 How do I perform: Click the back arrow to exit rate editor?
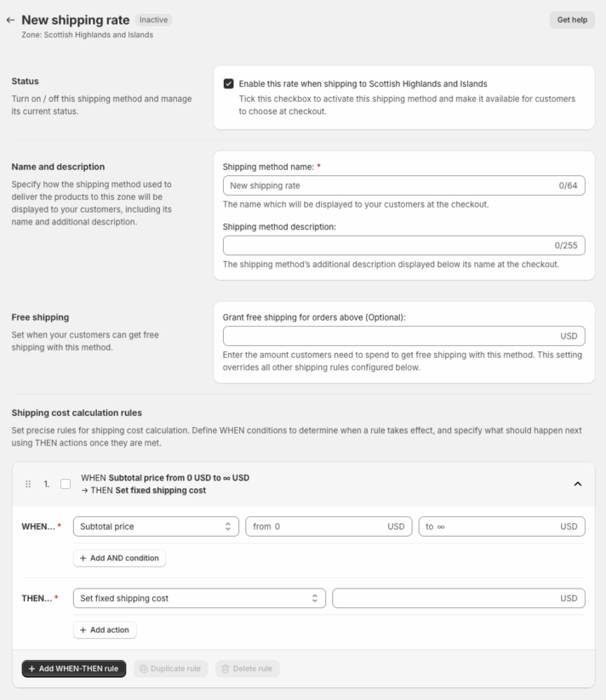pyautogui.click(x=11, y=20)
